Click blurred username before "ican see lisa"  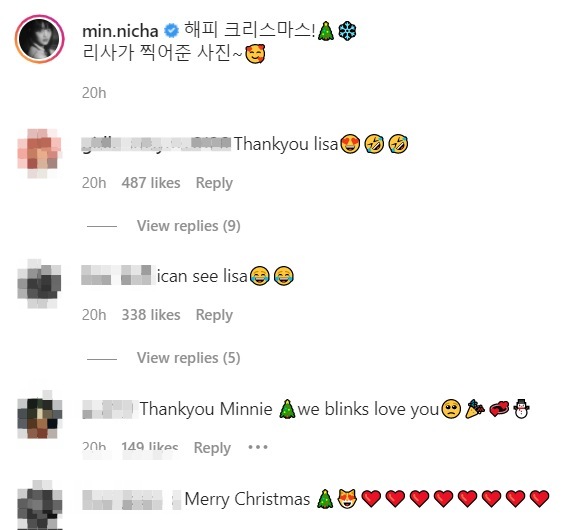tap(116, 275)
